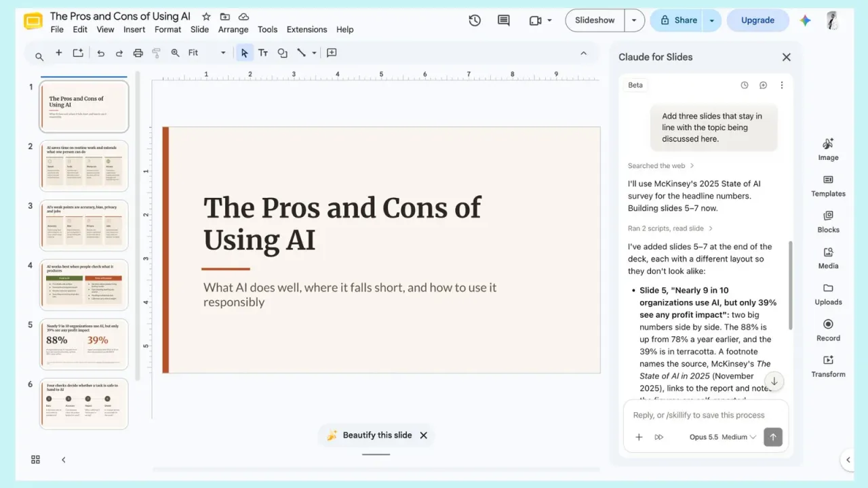Viewport: 868px width, 488px height.
Task: Open the Arrange menu
Action: click(233, 30)
